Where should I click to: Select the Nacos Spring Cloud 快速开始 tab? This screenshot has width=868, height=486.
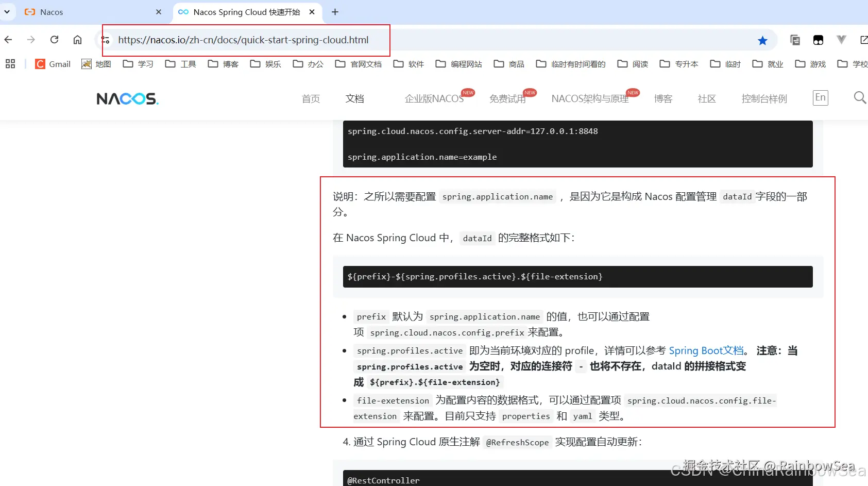point(247,12)
